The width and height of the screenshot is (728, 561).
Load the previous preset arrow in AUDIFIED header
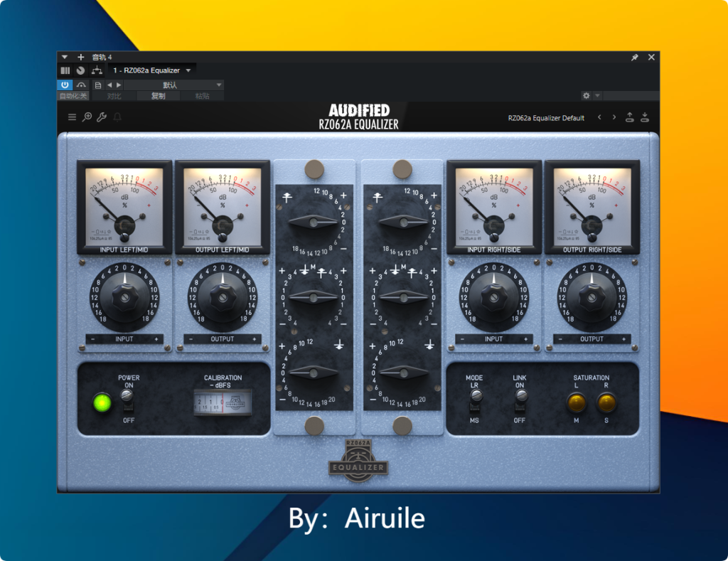pyautogui.click(x=599, y=117)
